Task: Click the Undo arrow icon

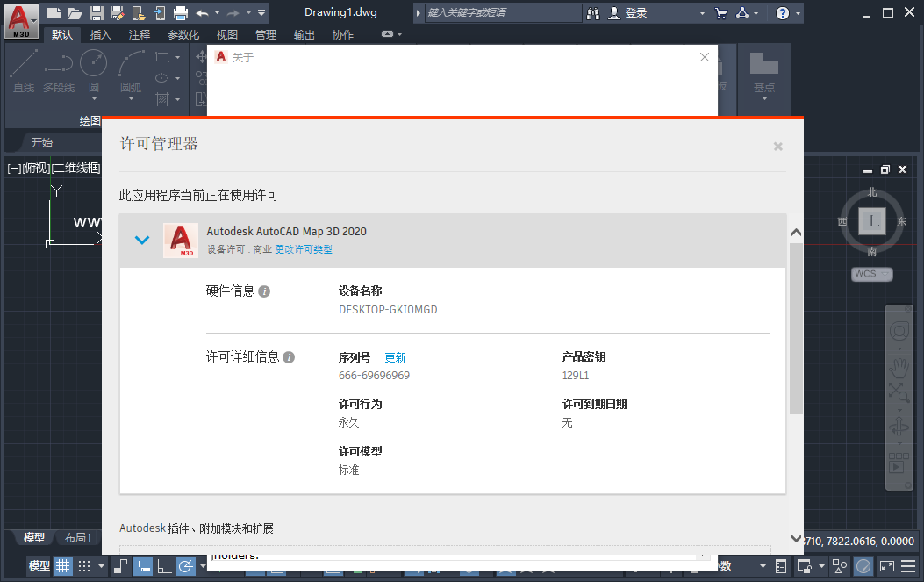Action: coord(203,12)
